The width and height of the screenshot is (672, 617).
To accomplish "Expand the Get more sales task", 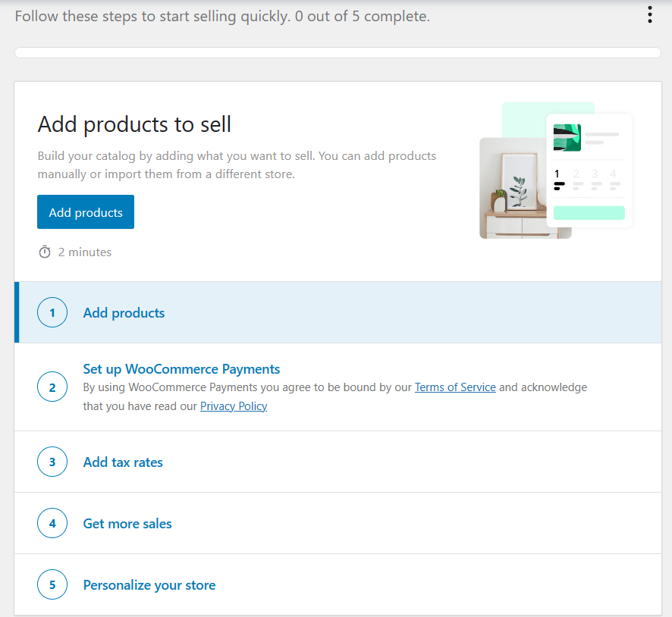I will pyautogui.click(x=338, y=523).
